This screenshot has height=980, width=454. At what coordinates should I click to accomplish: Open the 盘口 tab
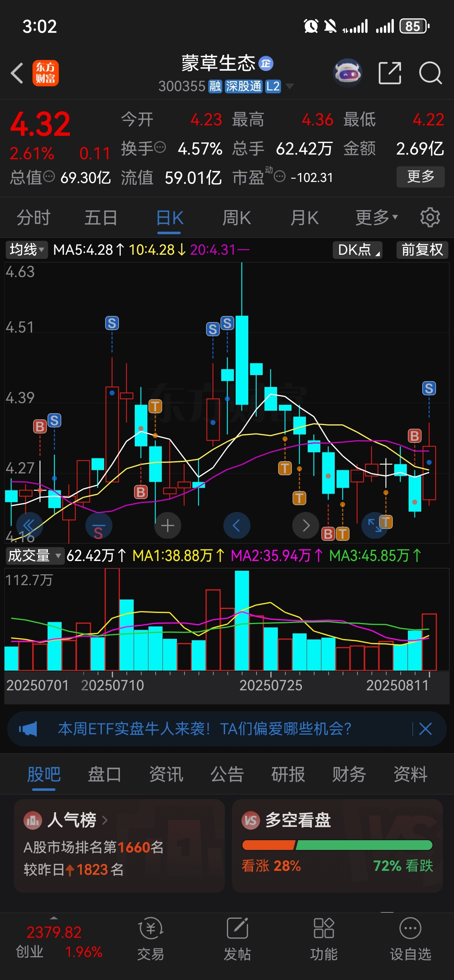tap(104, 774)
